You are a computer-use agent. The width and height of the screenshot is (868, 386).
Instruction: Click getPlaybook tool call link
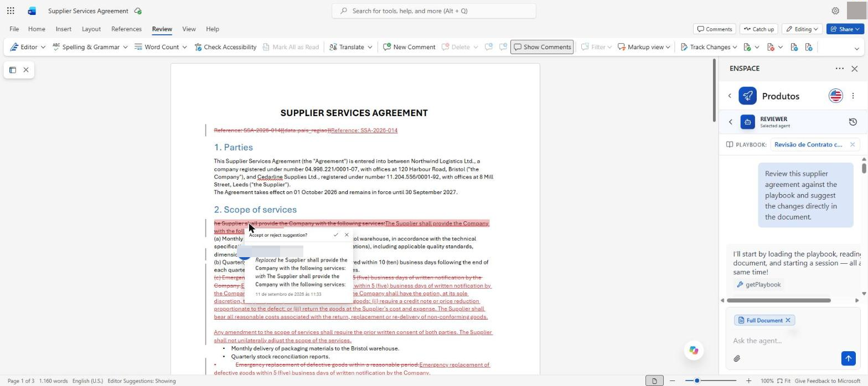point(758,284)
